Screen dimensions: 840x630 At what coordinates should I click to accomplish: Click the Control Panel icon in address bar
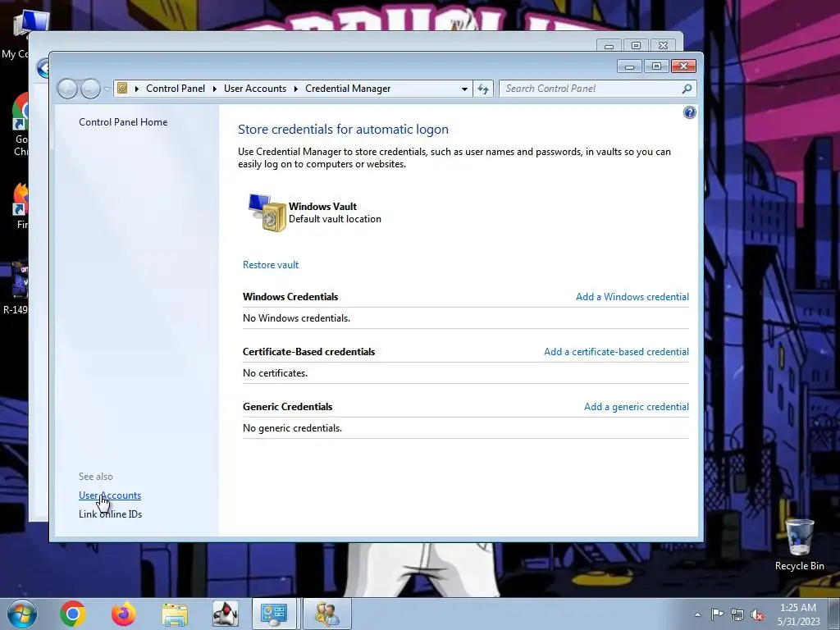point(122,89)
